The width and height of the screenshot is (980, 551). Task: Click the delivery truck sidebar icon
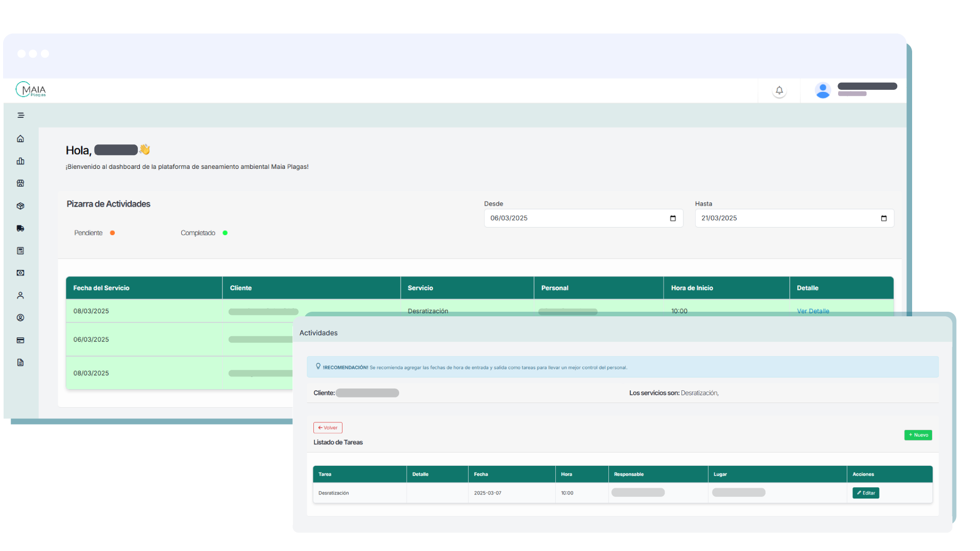pyautogui.click(x=20, y=228)
